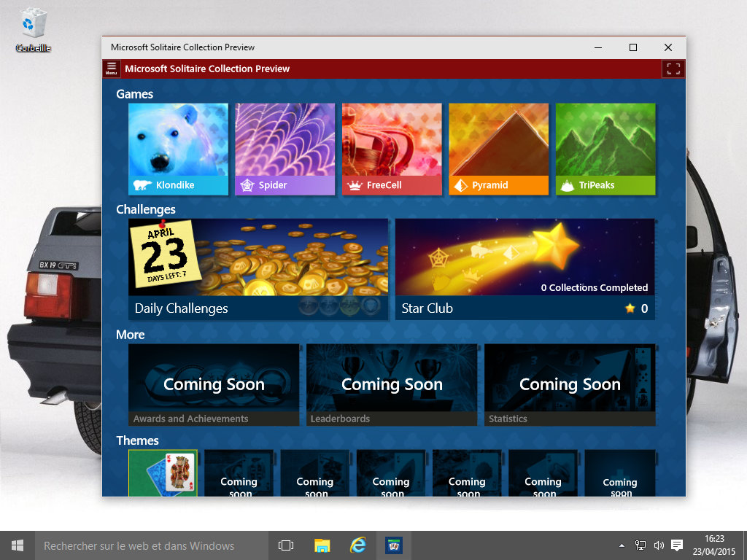
Task: Open Task View on the taskbar
Action: (x=286, y=545)
